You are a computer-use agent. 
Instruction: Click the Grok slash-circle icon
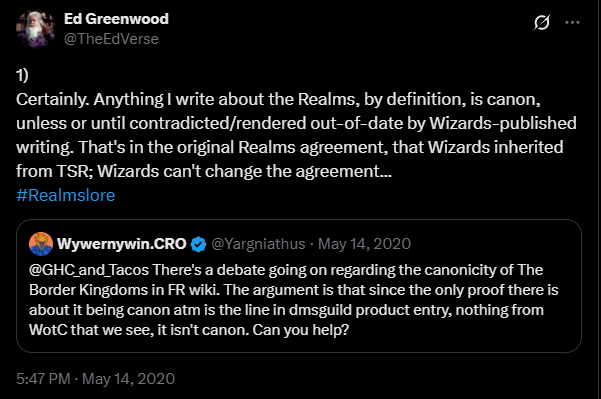[542, 22]
